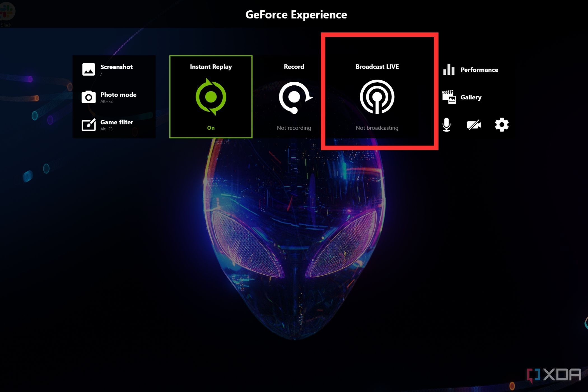The image size is (588, 392).
Task: Click the Record title
Action: [x=294, y=67]
